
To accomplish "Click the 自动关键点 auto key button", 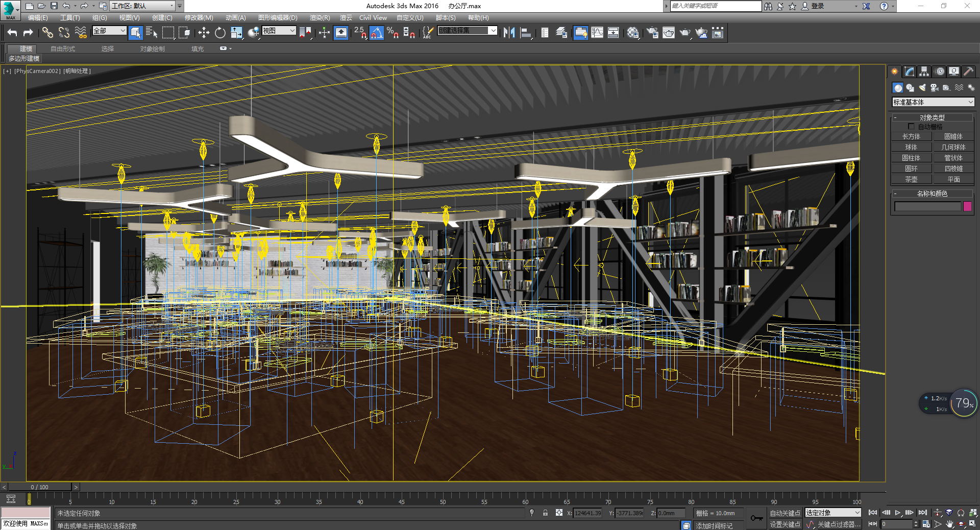I will pos(785,513).
